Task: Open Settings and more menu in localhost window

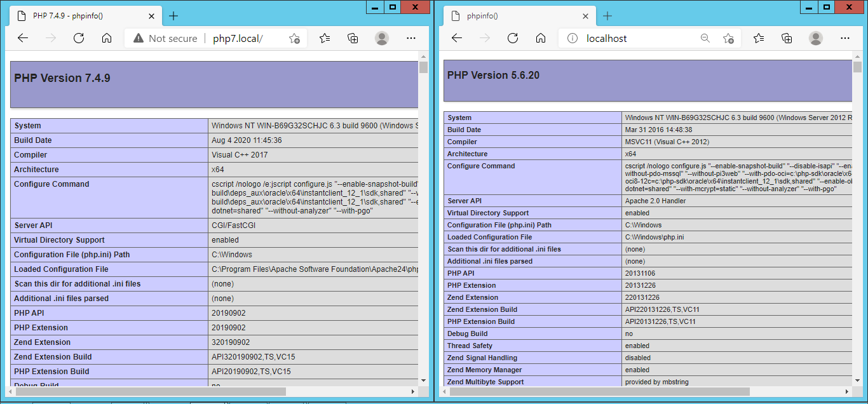Action: tap(845, 38)
